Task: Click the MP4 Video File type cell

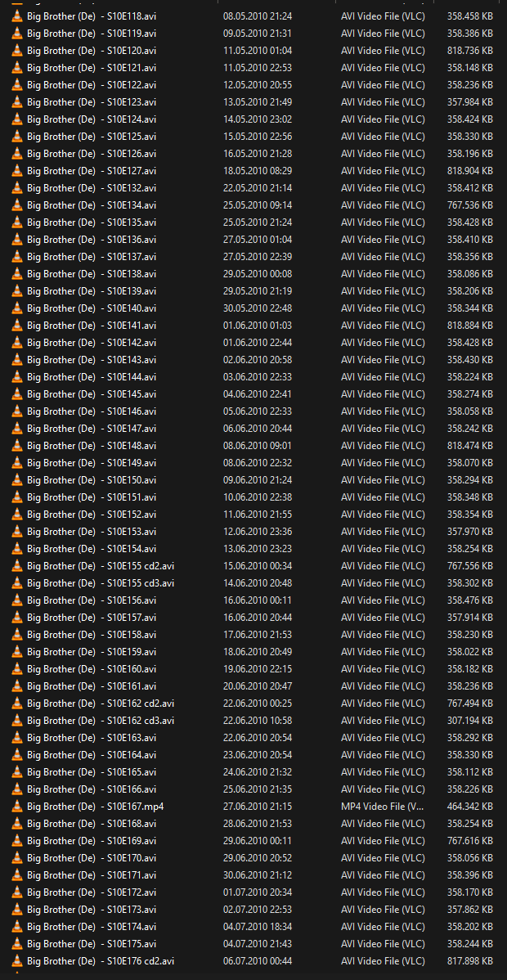Action: point(383,807)
